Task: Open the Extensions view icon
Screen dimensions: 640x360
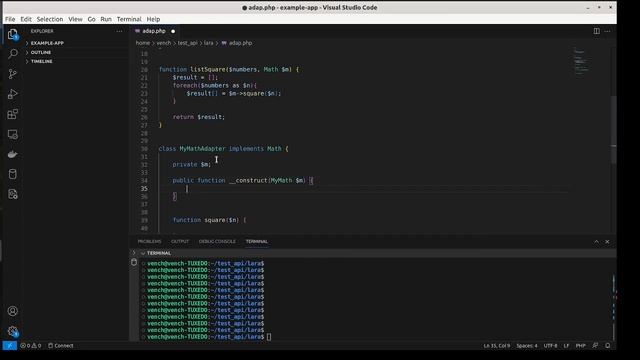Action: coord(13,114)
